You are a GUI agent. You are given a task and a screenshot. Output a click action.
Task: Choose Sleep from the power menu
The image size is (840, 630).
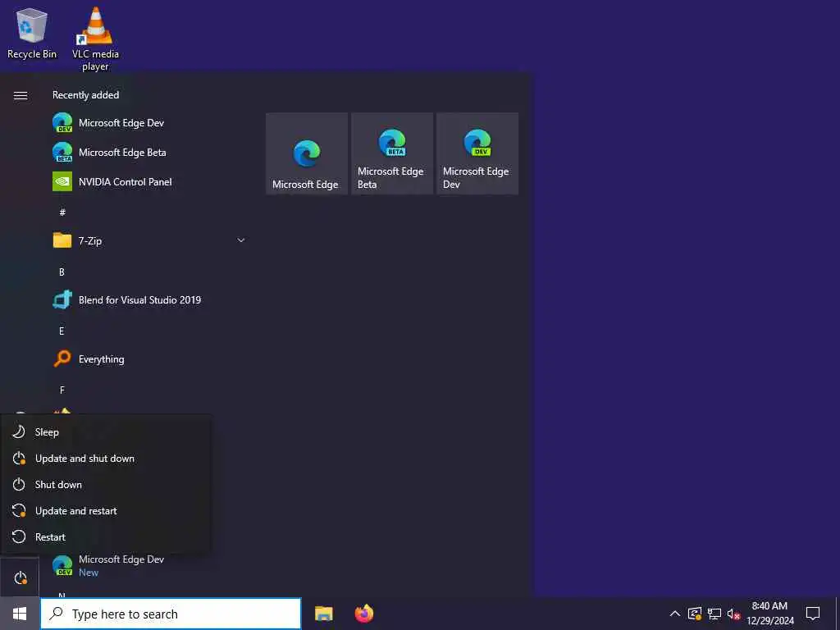click(106, 431)
